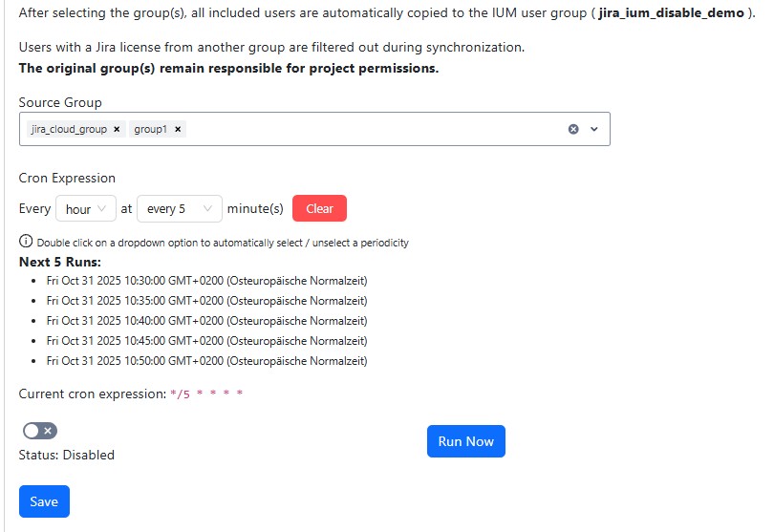Clear all selected source groups
The width and height of the screenshot is (774, 532).
point(573,129)
